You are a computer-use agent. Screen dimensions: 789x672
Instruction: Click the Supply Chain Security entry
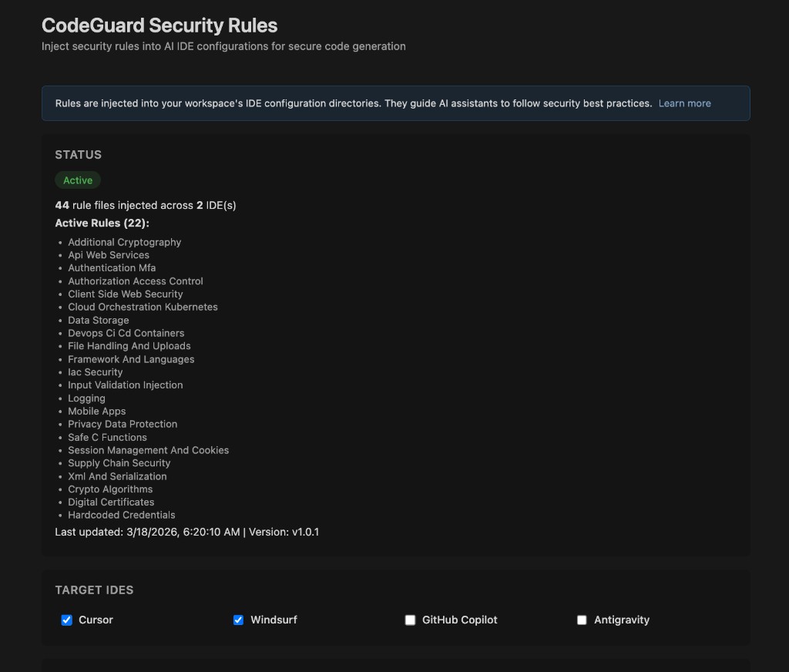click(x=119, y=463)
